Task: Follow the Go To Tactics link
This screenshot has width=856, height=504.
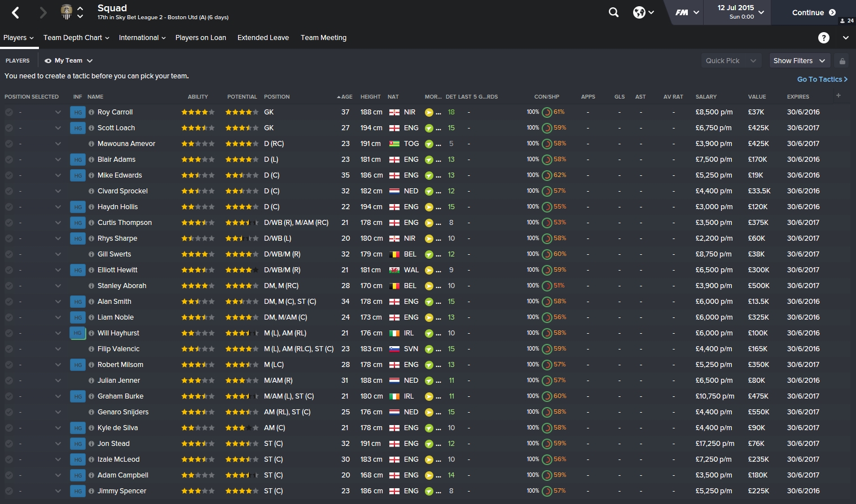Action: coord(822,79)
